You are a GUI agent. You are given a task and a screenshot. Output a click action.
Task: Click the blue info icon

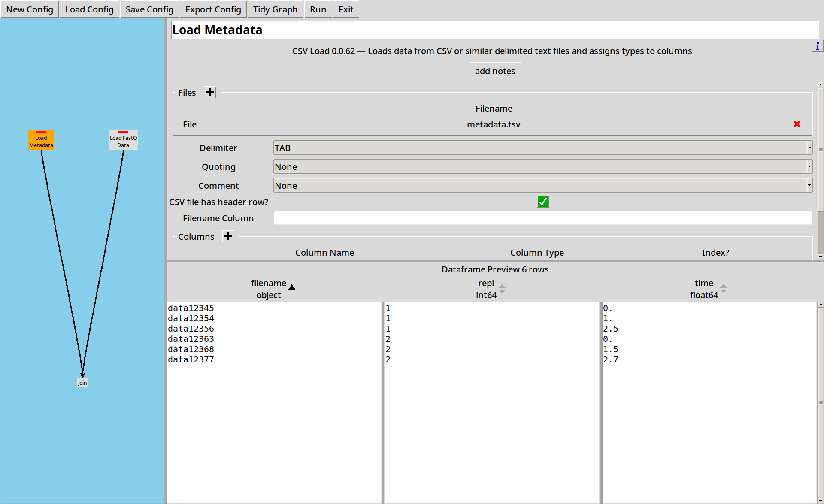[x=817, y=46]
